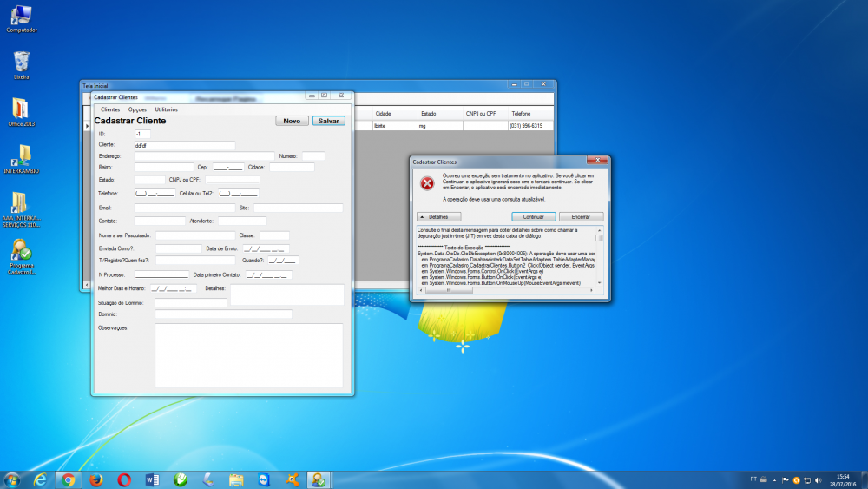Image resolution: width=868 pixels, height=489 pixels.
Task: Open the Clientes menu
Action: [110, 109]
